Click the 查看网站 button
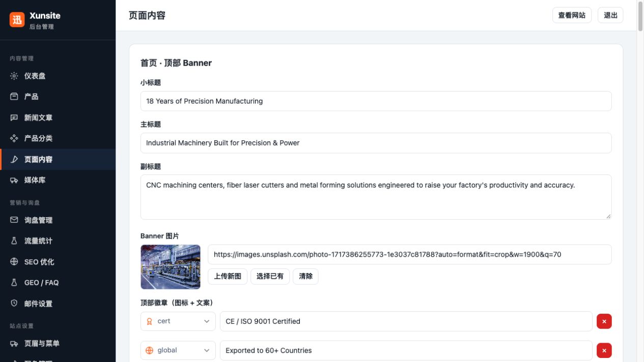Image resolution: width=644 pixels, height=362 pixels. (572, 15)
